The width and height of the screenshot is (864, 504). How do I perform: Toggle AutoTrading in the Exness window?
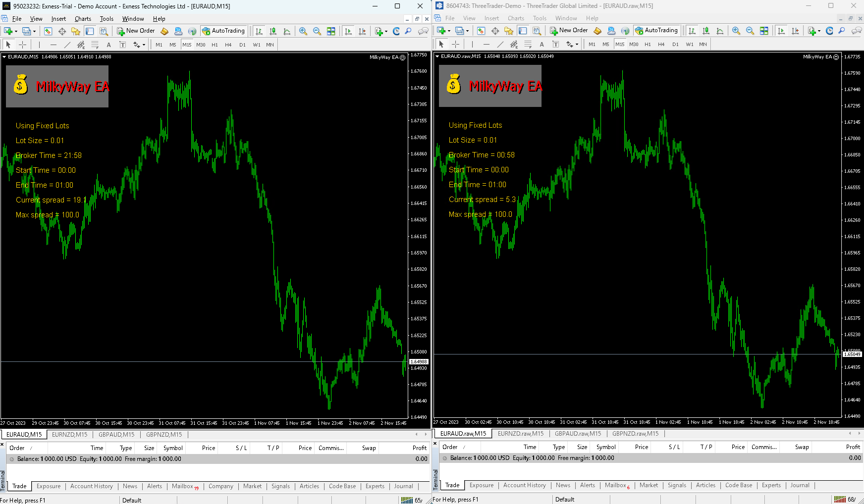point(223,31)
